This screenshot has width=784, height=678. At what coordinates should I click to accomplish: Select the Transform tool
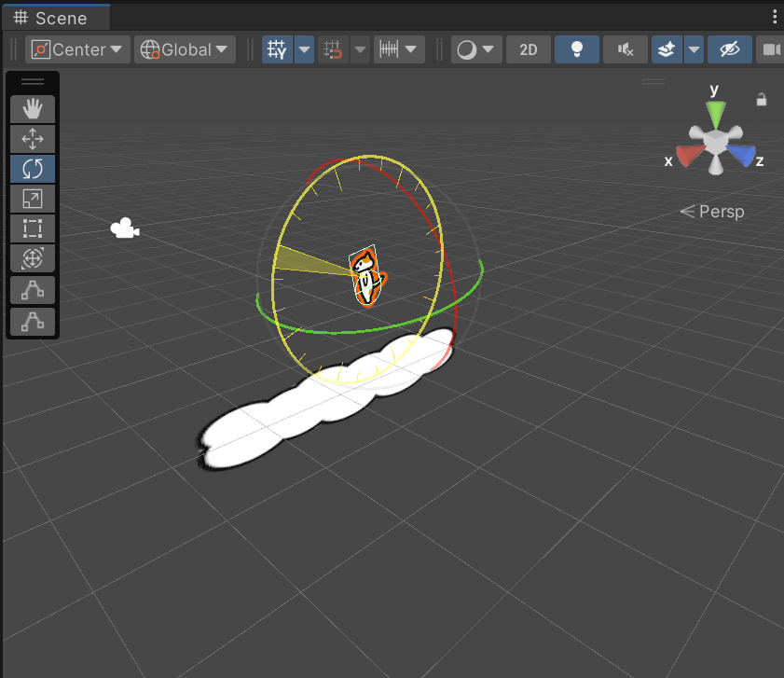(x=33, y=258)
